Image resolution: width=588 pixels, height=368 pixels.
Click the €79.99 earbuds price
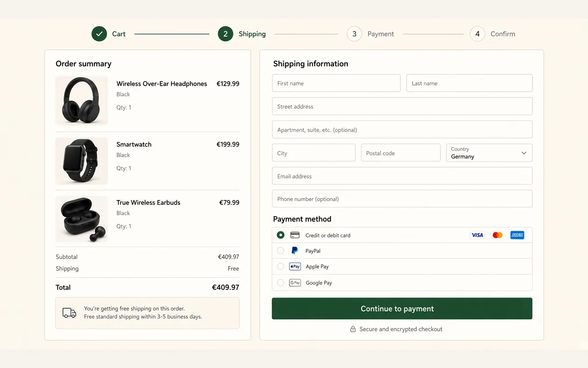pos(229,202)
